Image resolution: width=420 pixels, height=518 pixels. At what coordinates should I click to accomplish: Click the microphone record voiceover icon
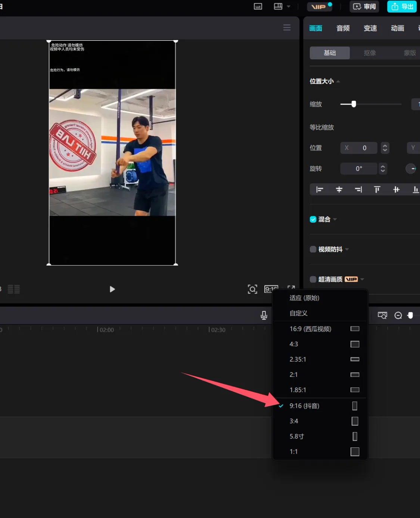coord(264,316)
